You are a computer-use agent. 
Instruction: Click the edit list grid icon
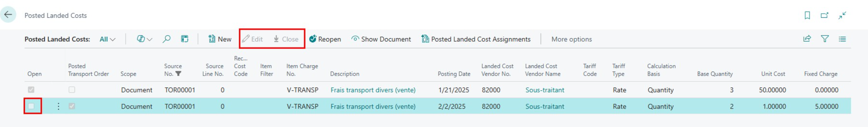click(x=185, y=39)
